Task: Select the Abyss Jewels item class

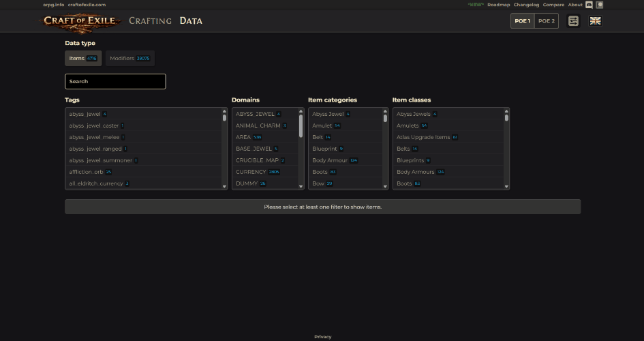Action: pyautogui.click(x=448, y=114)
